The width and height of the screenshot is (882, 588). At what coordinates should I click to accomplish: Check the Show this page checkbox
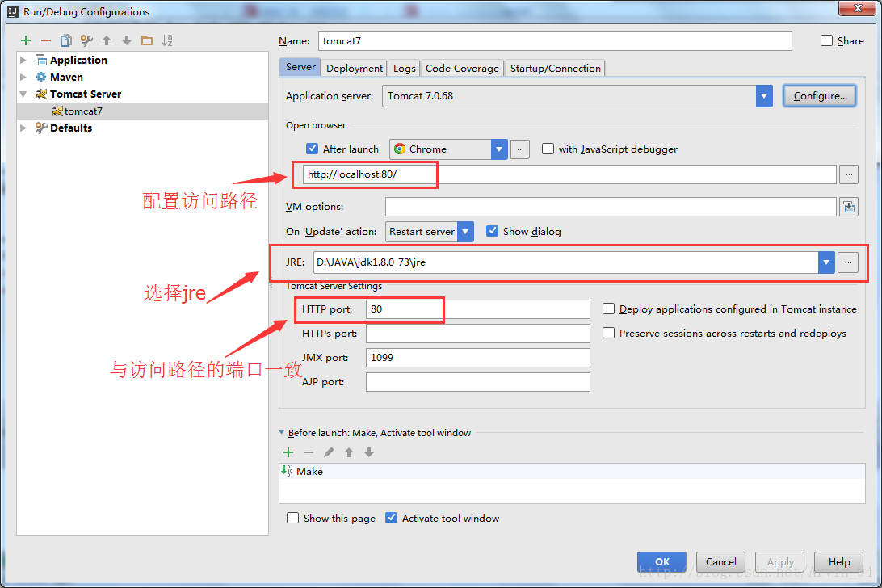(x=292, y=518)
